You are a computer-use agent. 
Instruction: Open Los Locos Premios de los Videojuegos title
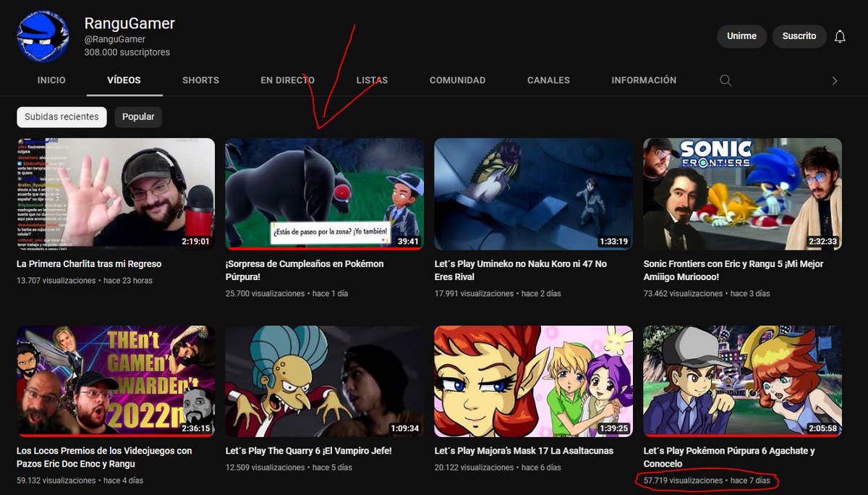[104, 457]
